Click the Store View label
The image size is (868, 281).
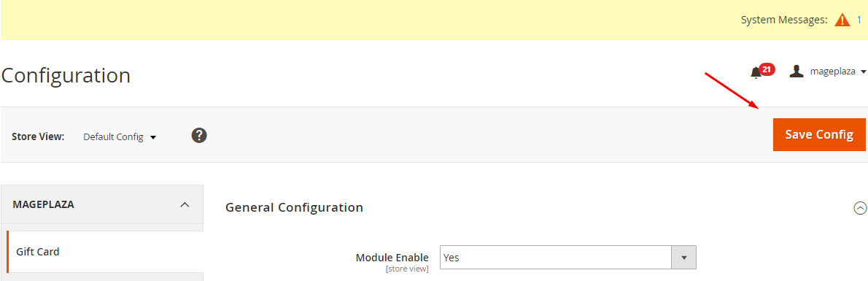point(38,137)
